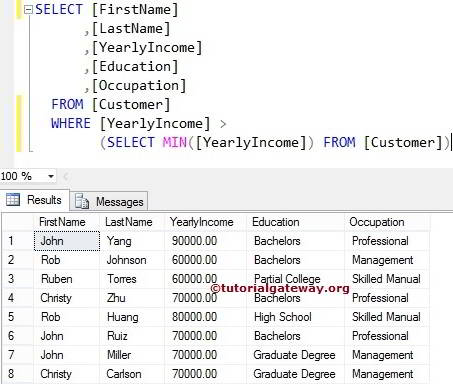This screenshot has height=384, width=453.
Task: Click the Ruben first name cell
Action: [x=67, y=279]
